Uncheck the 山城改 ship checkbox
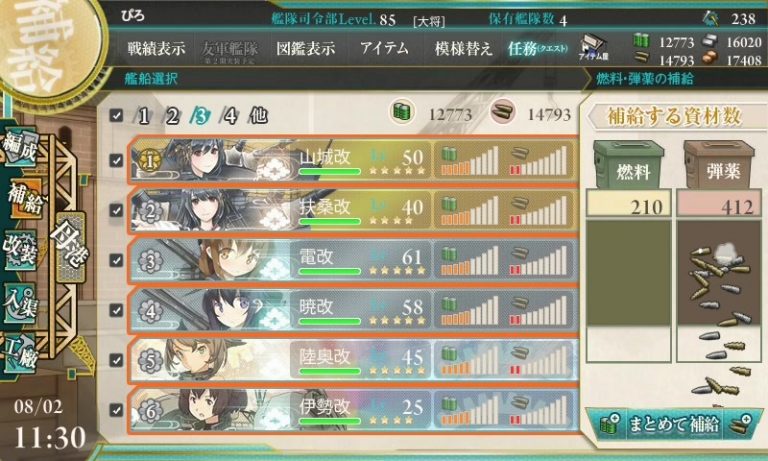This screenshot has width=768, height=461. click(116, 160)
